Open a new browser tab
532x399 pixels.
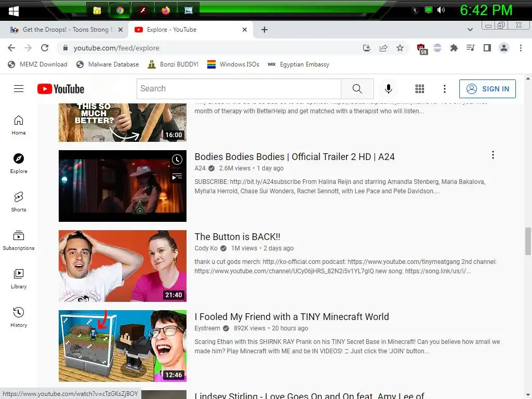click(264, 30)
